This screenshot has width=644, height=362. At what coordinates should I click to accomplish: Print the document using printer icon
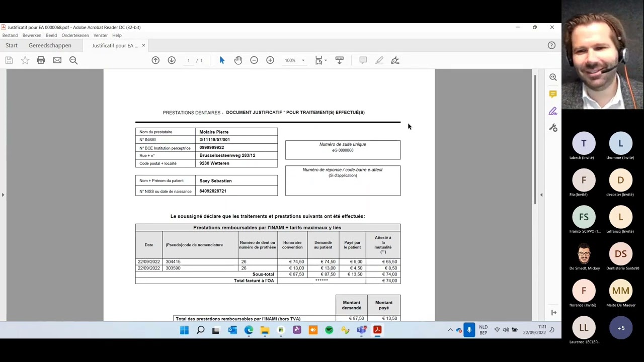(41, 60)
